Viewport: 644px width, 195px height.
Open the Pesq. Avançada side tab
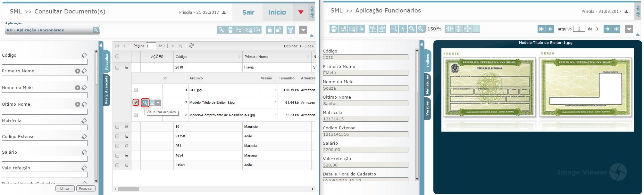tap(106, 89)
